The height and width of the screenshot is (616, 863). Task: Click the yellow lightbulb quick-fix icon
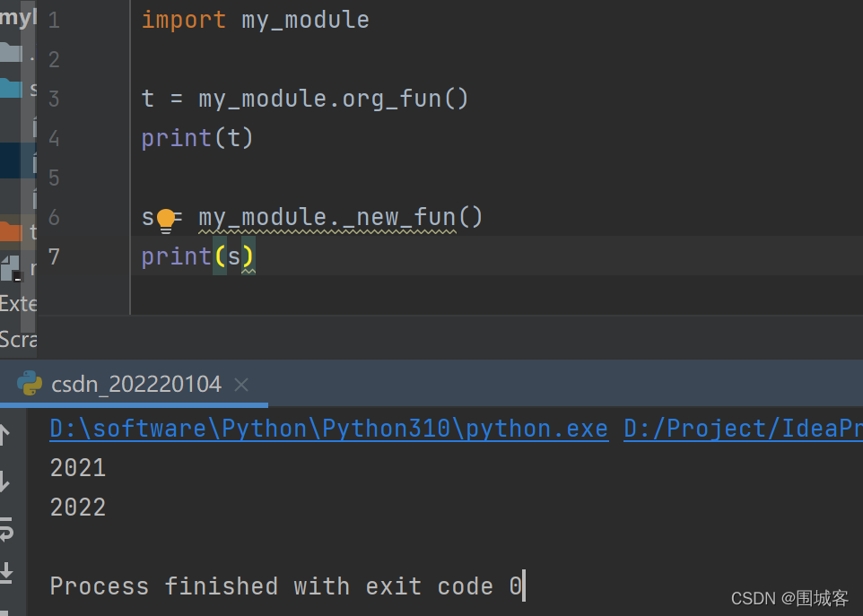[166, 218]
